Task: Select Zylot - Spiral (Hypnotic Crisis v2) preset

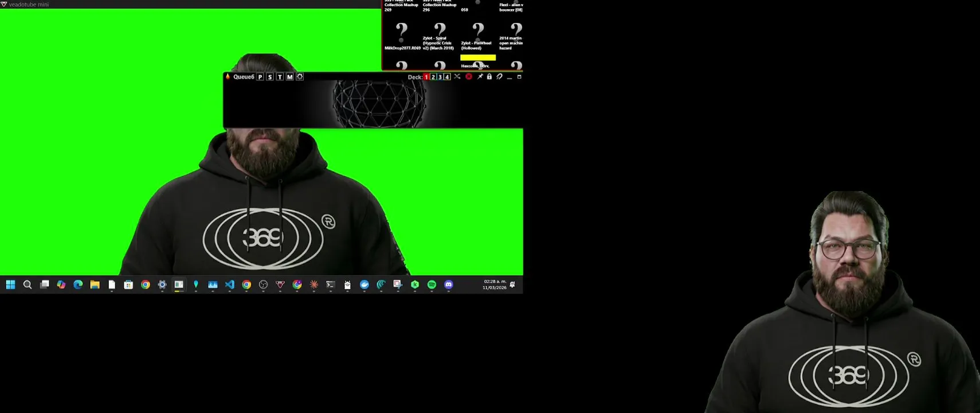Action: tap(440, 36)
